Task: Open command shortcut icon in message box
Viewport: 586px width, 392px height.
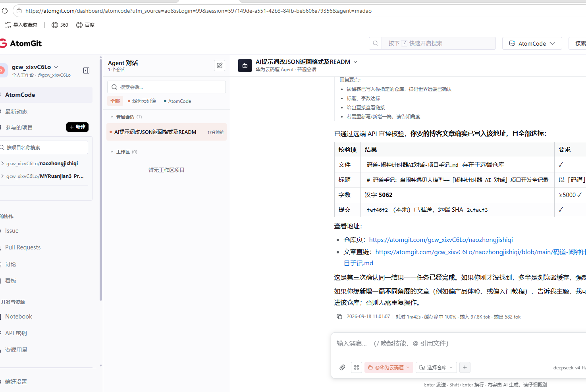Action: coord(357,367)
